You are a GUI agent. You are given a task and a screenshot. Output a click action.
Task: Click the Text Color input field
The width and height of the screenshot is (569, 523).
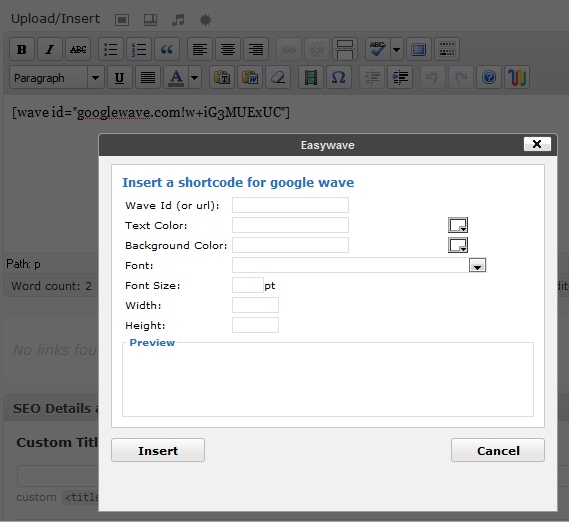[x=290, y=225]
